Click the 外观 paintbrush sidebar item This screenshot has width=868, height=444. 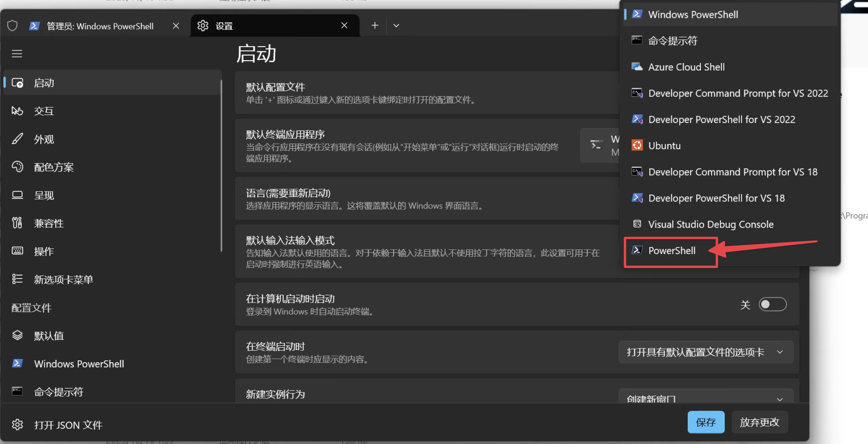[x=44, y=139]
